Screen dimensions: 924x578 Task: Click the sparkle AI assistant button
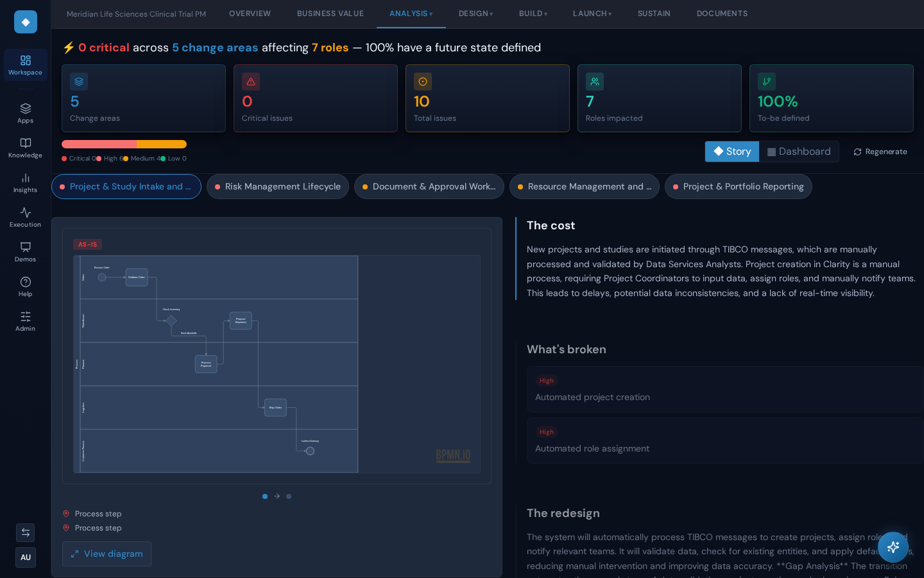point(893,547)
